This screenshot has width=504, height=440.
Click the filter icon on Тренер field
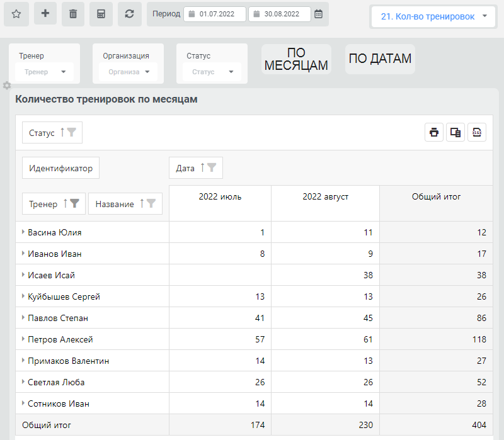(x=74, y=203)
